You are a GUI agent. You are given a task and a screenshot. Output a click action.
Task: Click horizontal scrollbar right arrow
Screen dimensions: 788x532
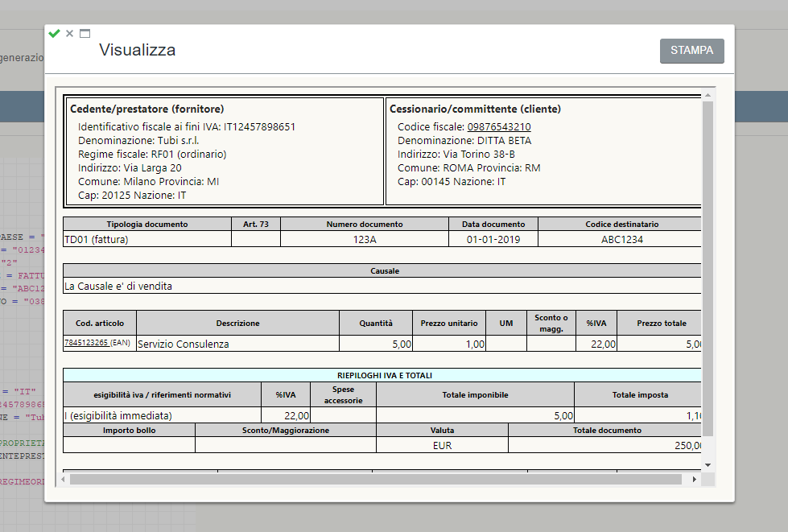click(x=694, y=479)
